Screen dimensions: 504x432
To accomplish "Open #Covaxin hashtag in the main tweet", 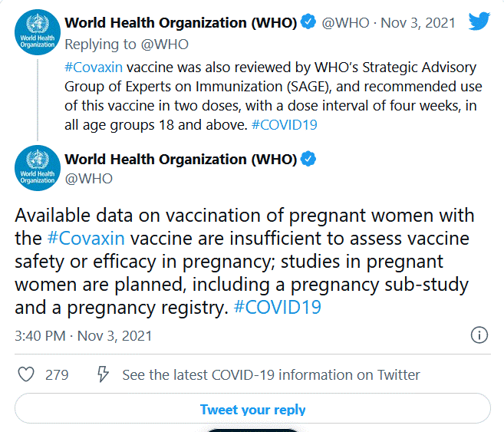I will click(x=85, y=239).
